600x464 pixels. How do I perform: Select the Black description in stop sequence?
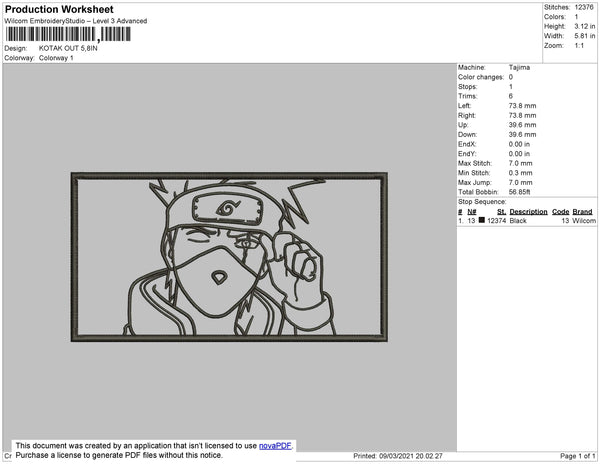click(518, 221)
